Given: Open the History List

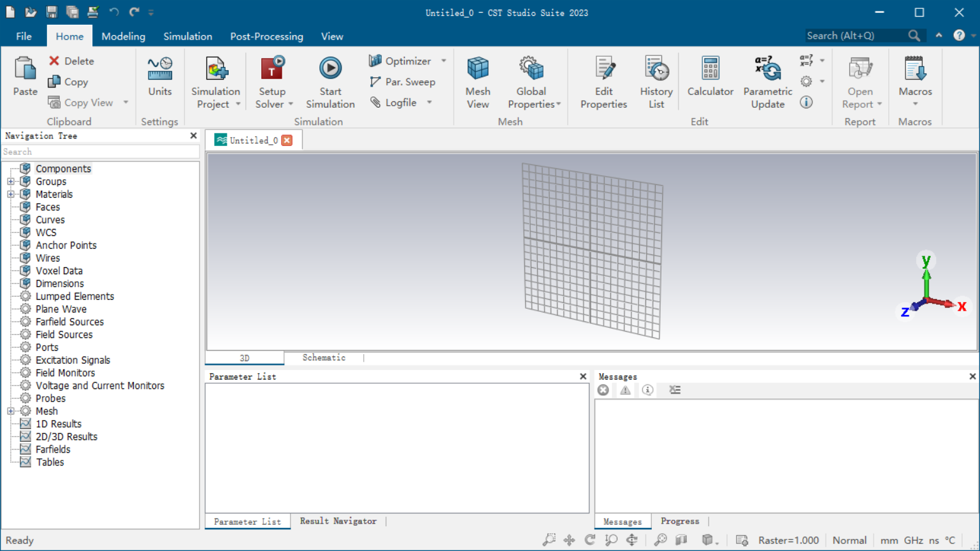Looking at the screenshot, I should [656, 82].
